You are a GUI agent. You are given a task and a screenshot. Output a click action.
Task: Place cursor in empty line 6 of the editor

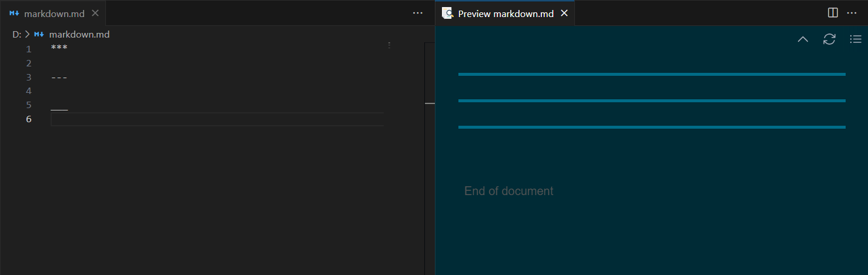point(177,119)
